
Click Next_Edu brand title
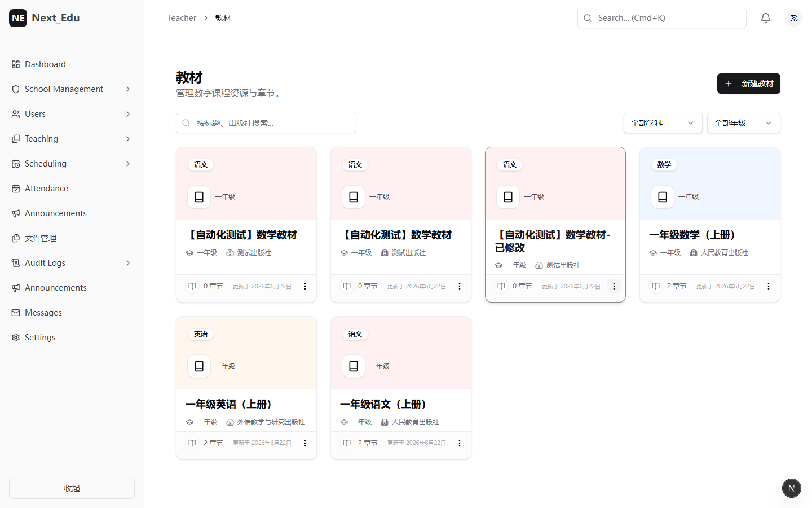56,18
